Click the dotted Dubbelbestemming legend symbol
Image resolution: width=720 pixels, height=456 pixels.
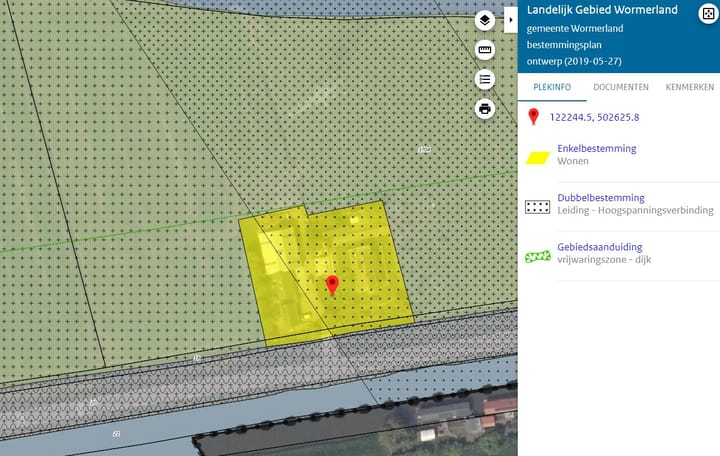pos(538,206)
